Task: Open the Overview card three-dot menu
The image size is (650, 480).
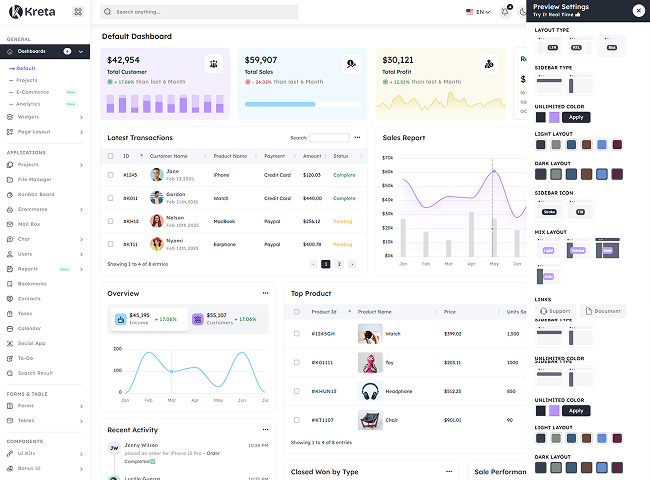Action: pyautogui.click(x=265, y=293)
